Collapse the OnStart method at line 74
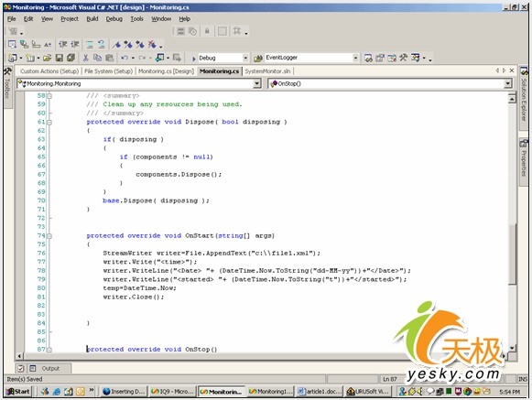The height and width of the screenshot is (400, 532). [x=49, y=236]
